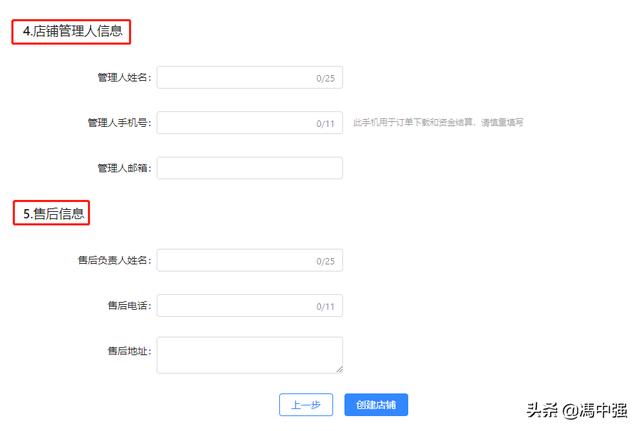Click the 4.店铺管理人信息 section heading
The width and height of the screenshot is (640, 431).
[72, 31]
